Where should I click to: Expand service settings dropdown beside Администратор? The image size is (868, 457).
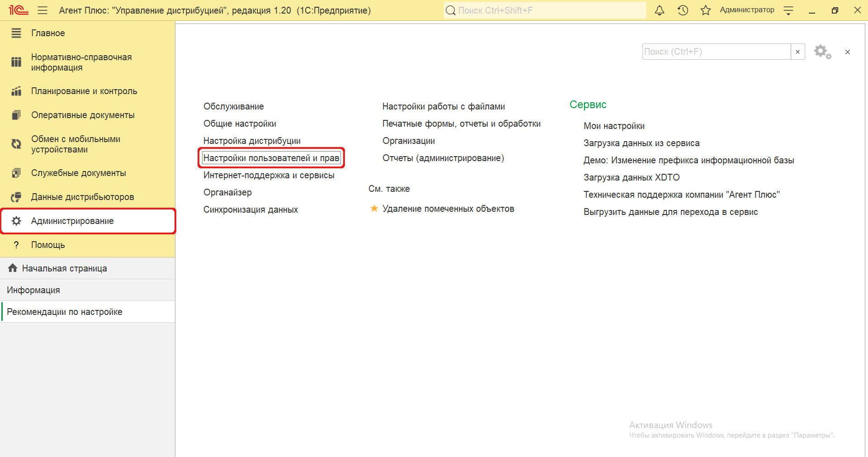click(x=788, y=10)
